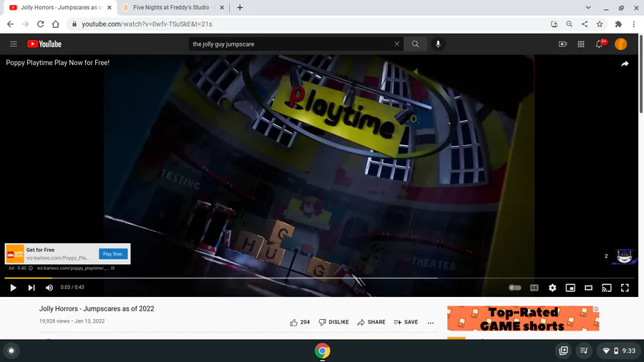Toggle closed captions on the player
644x362 pixels.
pyautogui.click(x=535, y=288)
